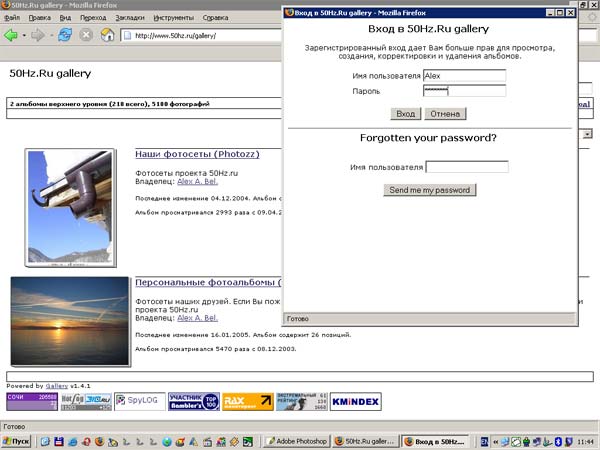Click the KMINDEX banner

(x=356, y=401)
